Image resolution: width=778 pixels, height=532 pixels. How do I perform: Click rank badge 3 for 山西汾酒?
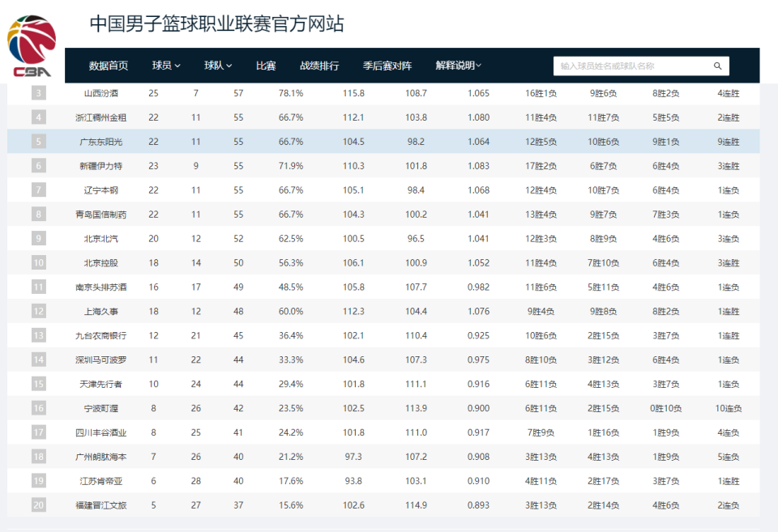tap(39, 93)
